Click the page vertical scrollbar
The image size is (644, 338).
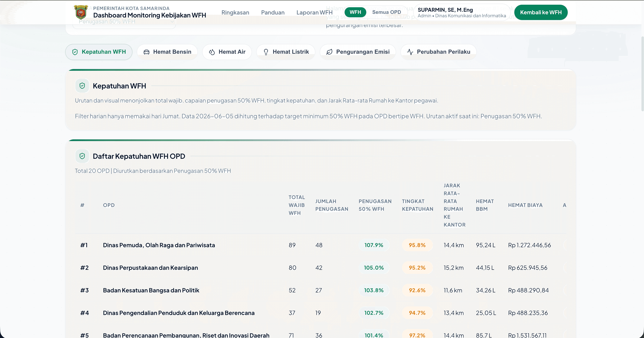pyautogui.click(x=642, y=74)
